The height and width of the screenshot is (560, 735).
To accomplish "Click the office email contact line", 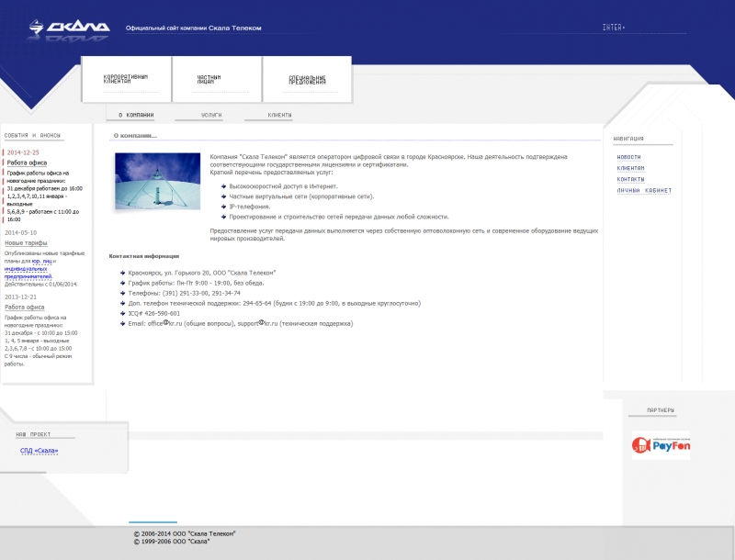I will (241, 323).
